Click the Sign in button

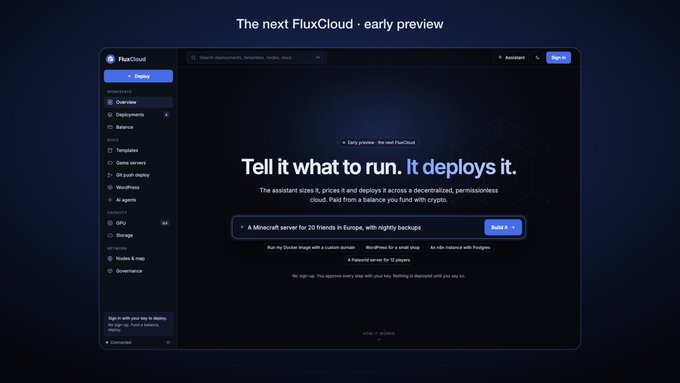tap(558, 58)
